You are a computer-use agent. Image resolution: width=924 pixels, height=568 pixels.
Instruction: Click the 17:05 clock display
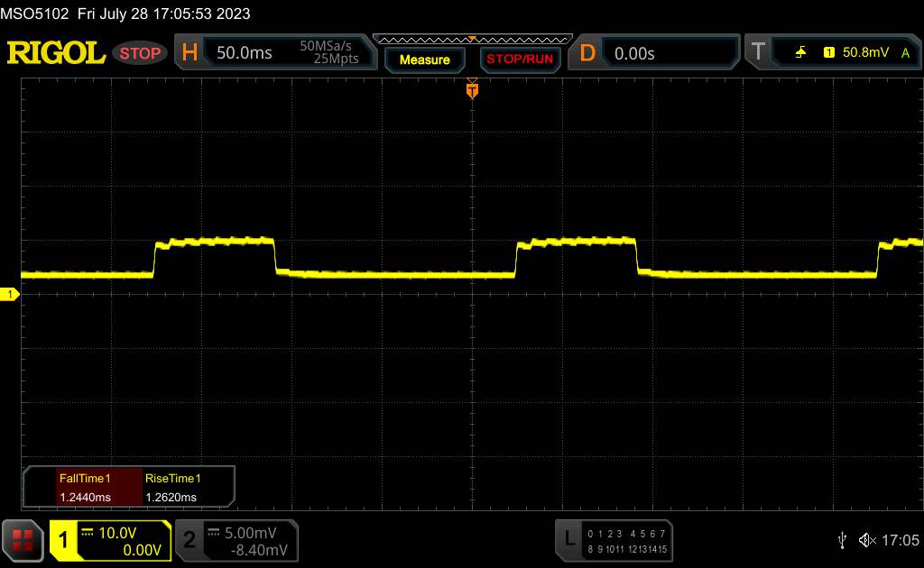900,540
